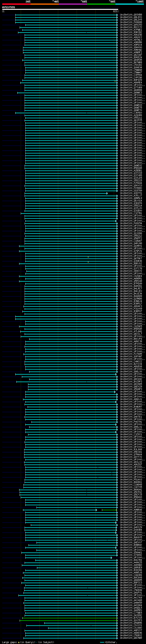
Task: Click the UniRef100_B9RIB2 entry
Action: click(x=131, y=32)
